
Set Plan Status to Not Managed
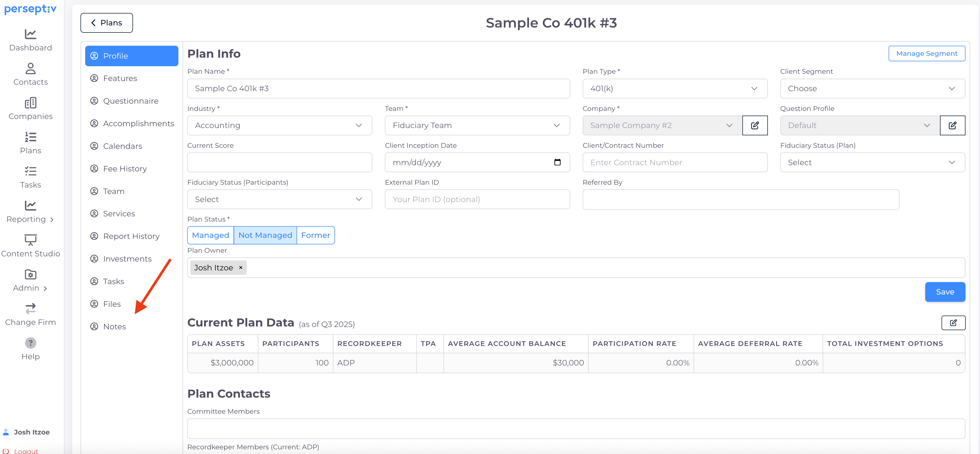point(265,235)
